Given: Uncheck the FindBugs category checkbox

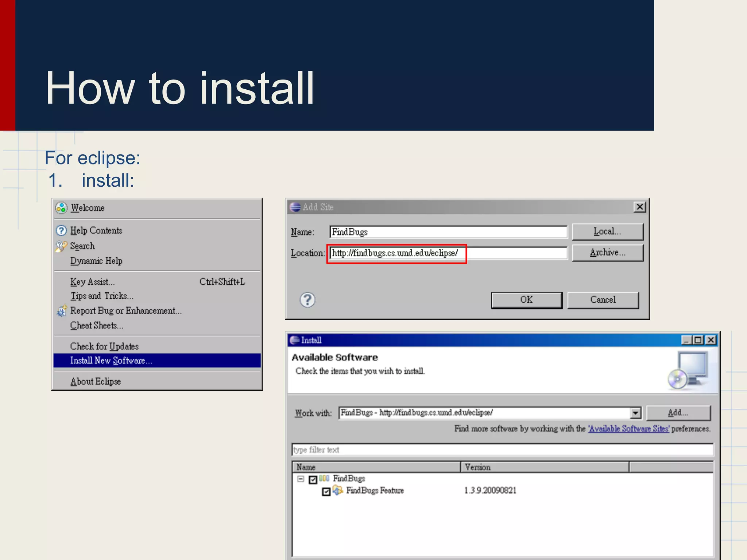Looking at the screenshot, I should click(x=313, y=479).
